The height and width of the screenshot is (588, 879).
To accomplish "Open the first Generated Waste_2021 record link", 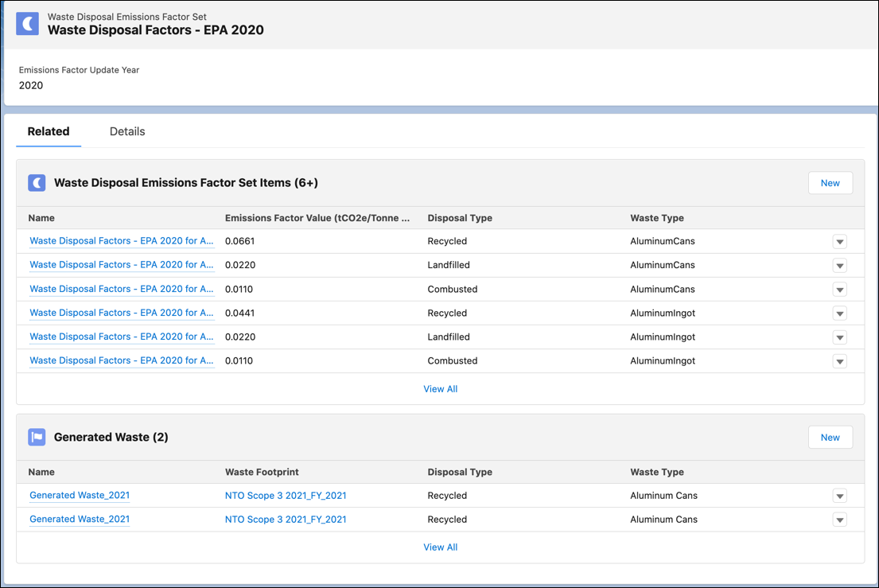I will [80, 496].
